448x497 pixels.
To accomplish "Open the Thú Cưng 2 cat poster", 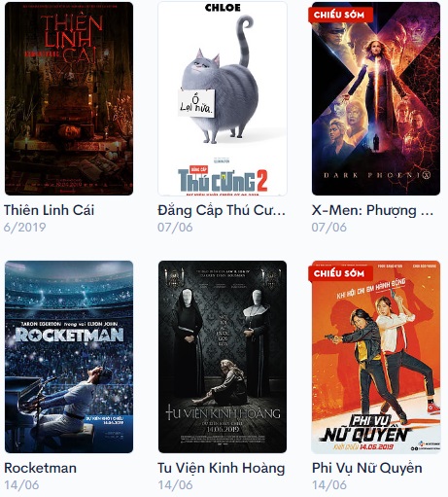I will click(223, 98).
